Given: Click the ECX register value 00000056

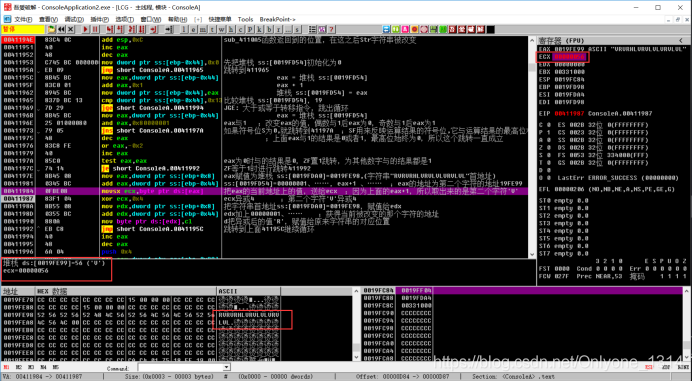Looking at the screenshot, I should click(x=569, y=57).
